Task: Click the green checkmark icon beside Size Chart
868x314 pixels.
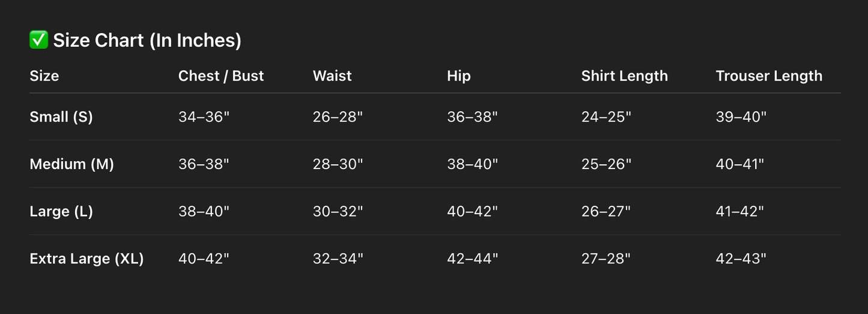Action: (39, 40)
